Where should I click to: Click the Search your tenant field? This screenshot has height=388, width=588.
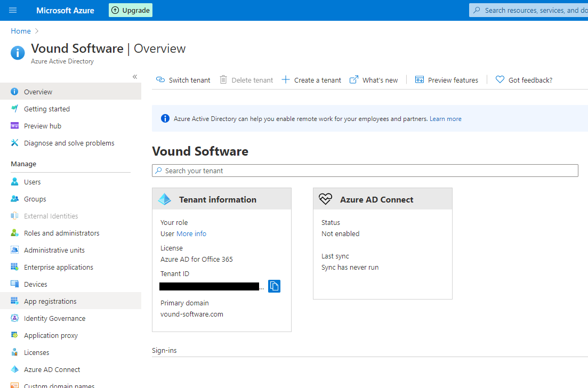(365, 170)
